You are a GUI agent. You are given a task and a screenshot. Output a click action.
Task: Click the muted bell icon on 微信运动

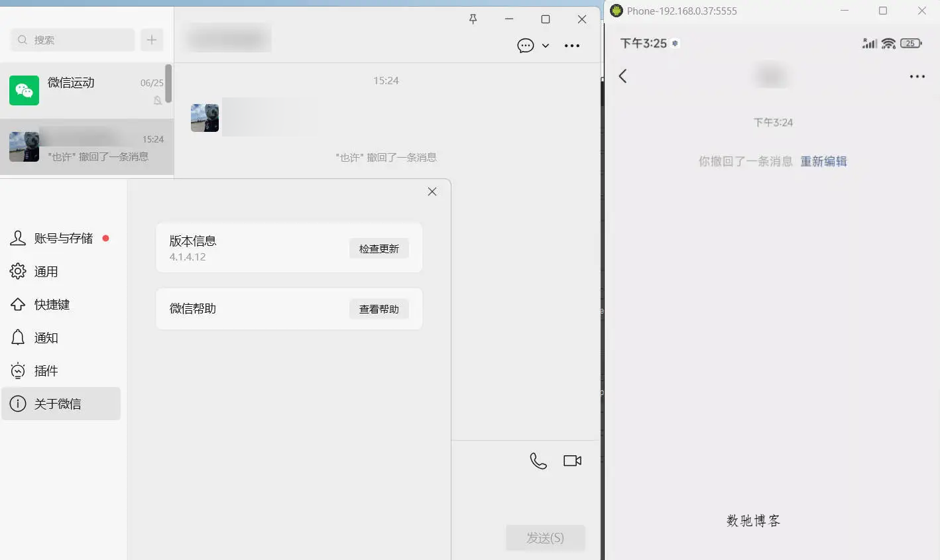coord(158,101)
